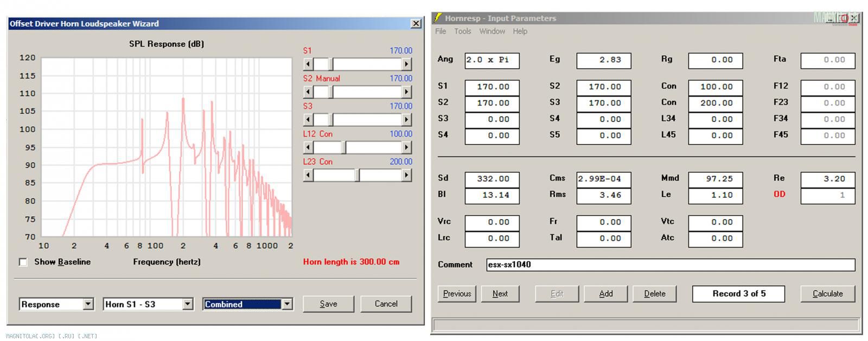Image resolution: width=868 pixels, height=341 pixels.
Task: Click the Hornresp lightning app icon
Action: tap(437, 18)
